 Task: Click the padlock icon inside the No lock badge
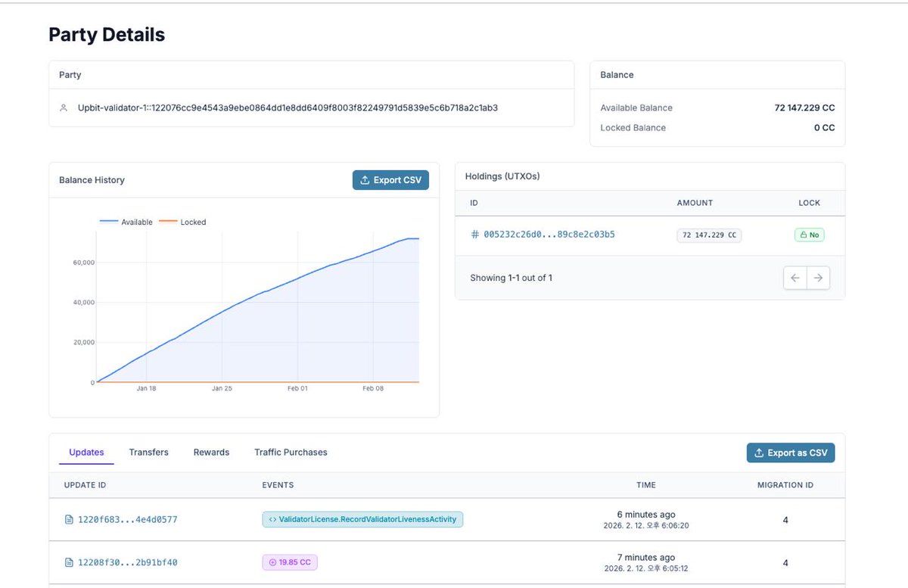tap(803, 235)
